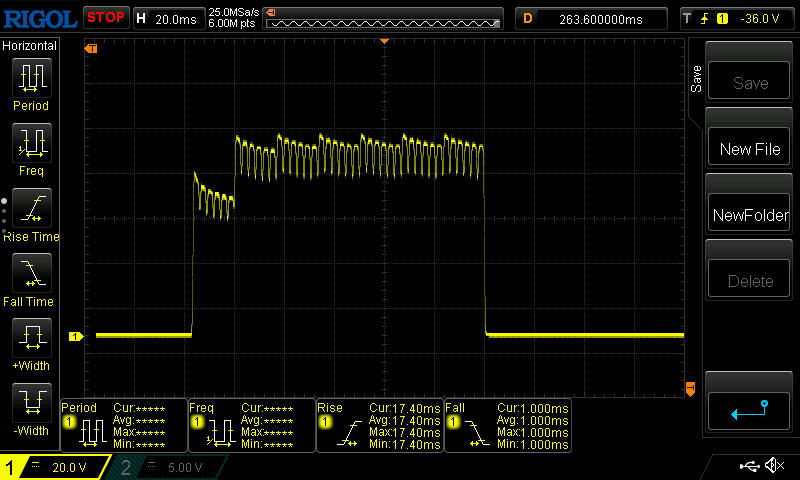The height and width of the screenshot is (480, 800).
Task: Toggle channel 2 at 5.00 V
Action: click(166, 467)
